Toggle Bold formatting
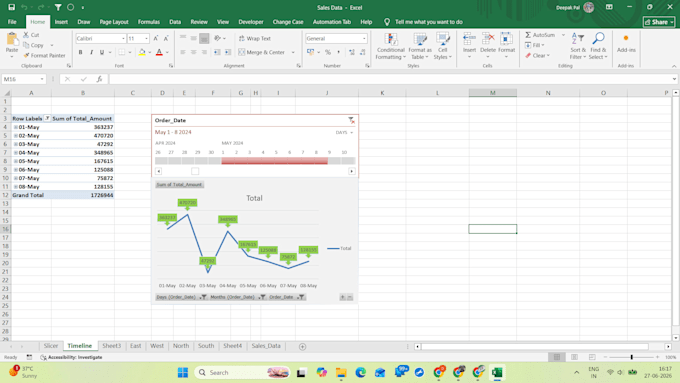Image resolution: width=680 pixels, height=383 pixels. coord(80,52)
